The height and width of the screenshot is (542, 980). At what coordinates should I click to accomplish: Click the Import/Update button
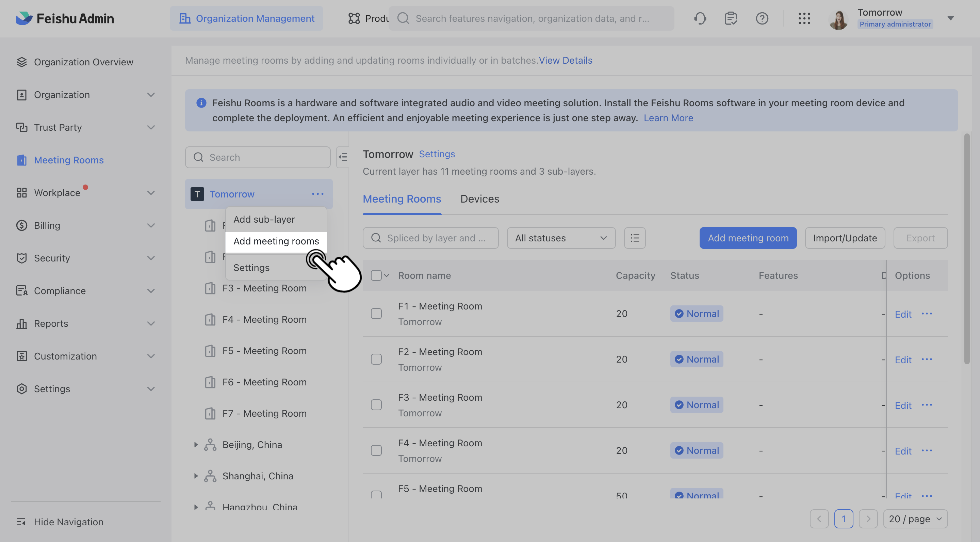(x=845, y=238)
